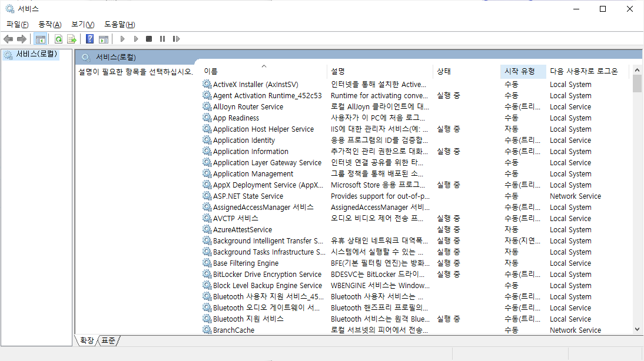Sort by the 설명 column header
This screenshot has width=644, height=361.
[x=380, y=71]
